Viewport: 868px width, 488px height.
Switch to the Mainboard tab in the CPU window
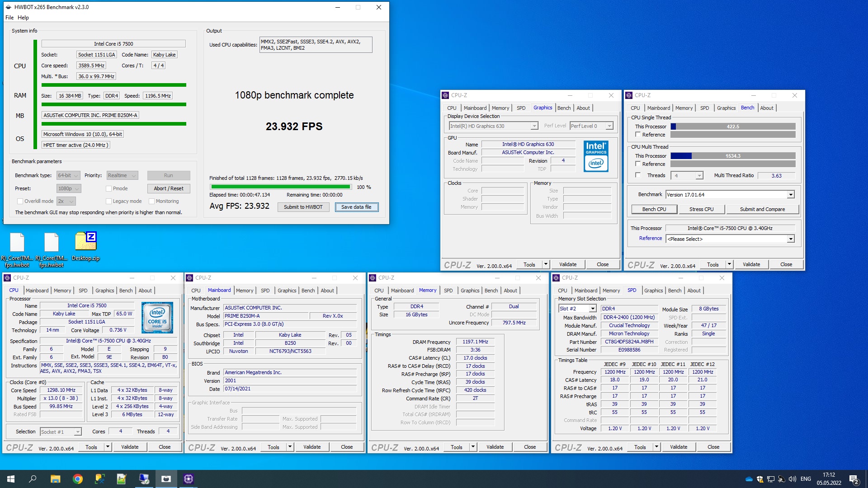(37, 291)
